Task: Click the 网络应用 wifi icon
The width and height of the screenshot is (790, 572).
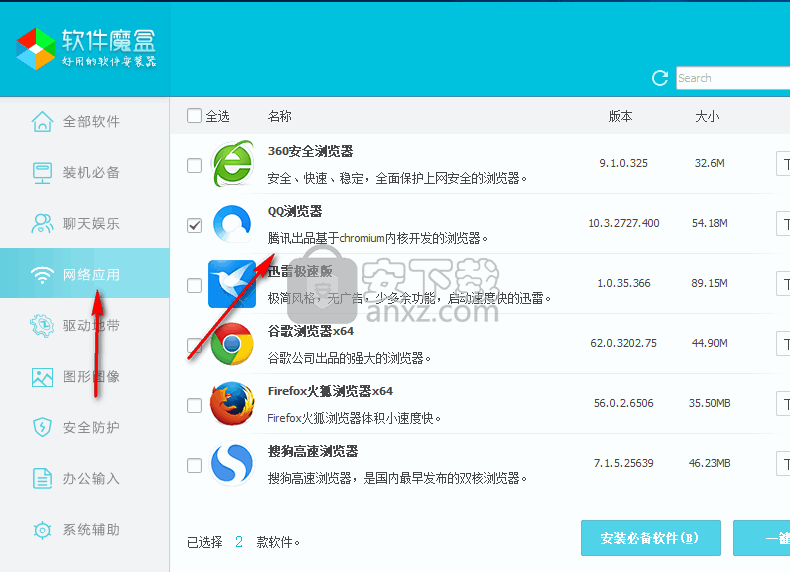Action: 42,275
